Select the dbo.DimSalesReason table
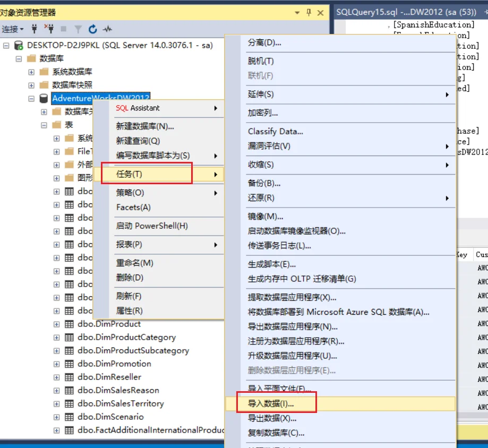488x448 pixels. click(x=118, y=391)
